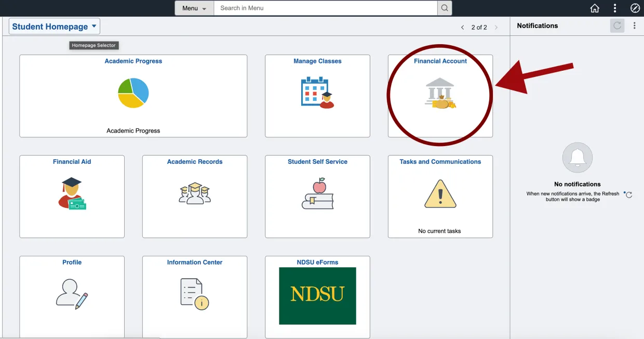Click the Financial Aid graduation cap icon
This screenshot has width=644, height=339.
coord(72,194)
